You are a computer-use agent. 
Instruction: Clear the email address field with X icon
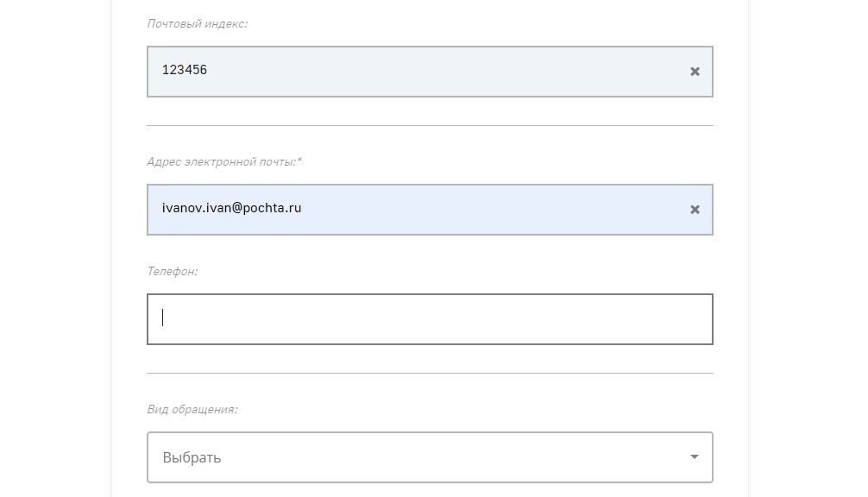(x=695, y=209)
